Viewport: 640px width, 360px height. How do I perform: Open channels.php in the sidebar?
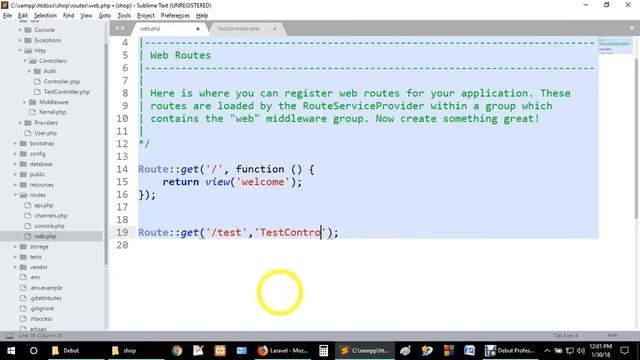pos(51,216)
